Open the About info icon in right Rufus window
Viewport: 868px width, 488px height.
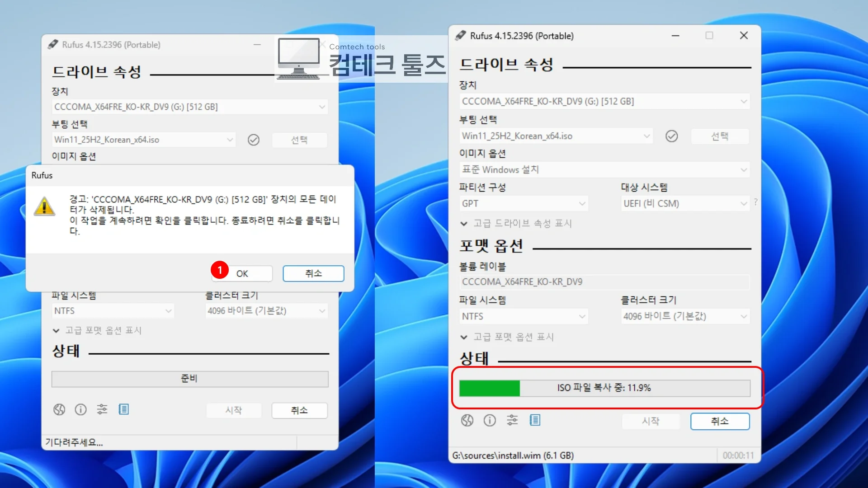point(490,421)
